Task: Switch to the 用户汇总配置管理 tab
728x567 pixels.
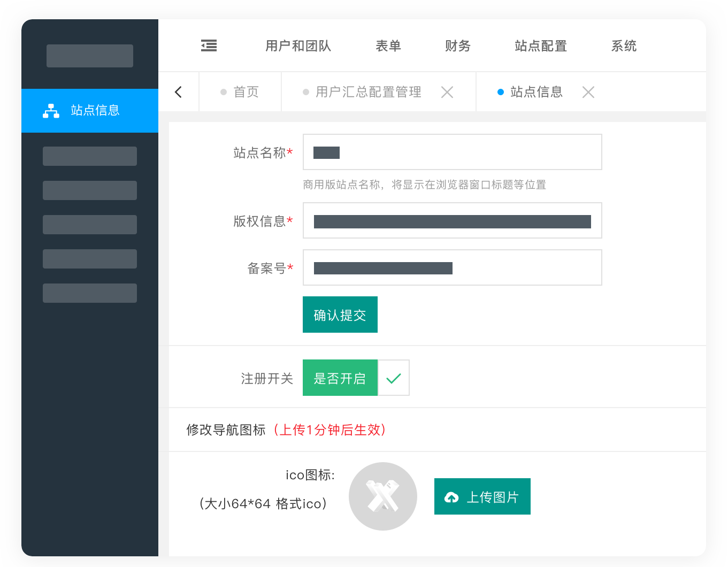Action: (368, 92)
